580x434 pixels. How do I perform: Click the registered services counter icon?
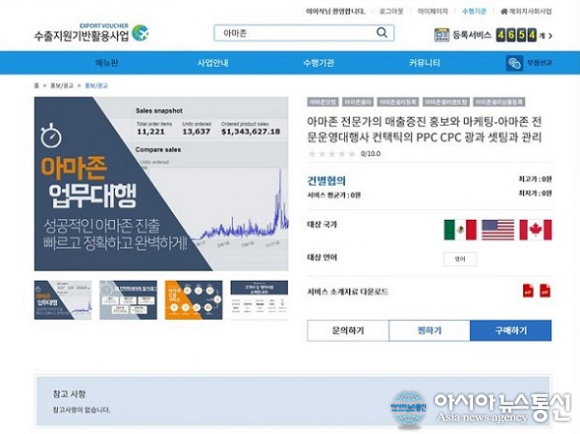[x=441, y=35]
